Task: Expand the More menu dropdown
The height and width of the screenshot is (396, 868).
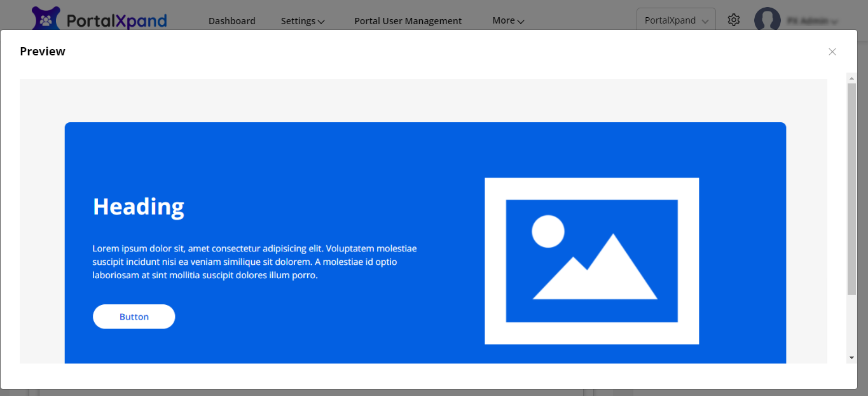Action: click(x=507, y=21)
